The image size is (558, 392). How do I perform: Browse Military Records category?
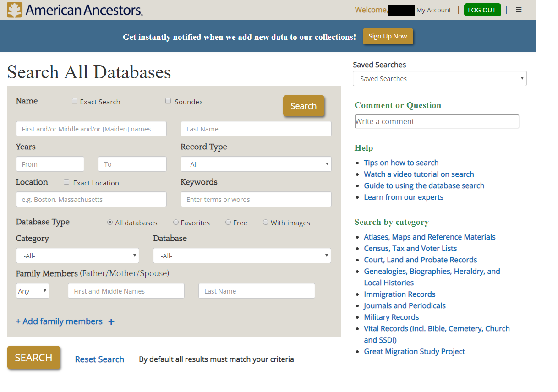pos(391,317)
